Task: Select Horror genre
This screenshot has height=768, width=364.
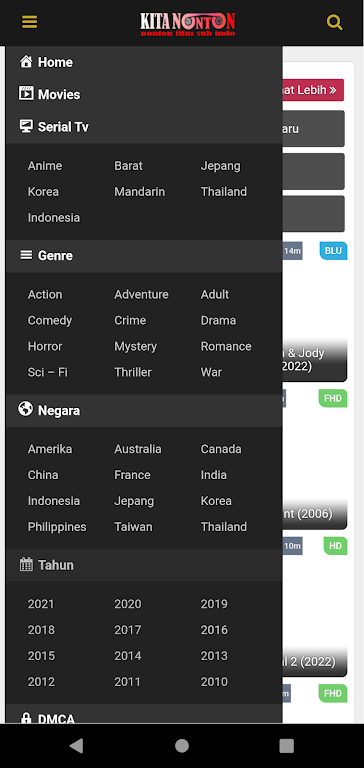Action: pyautogui.click(x=45, y=346)
